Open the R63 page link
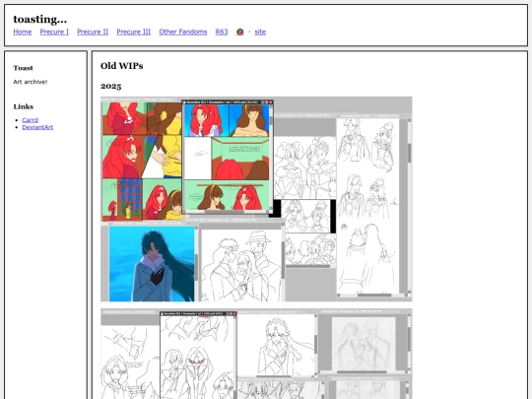532x399 pixels. click(222, 32)
